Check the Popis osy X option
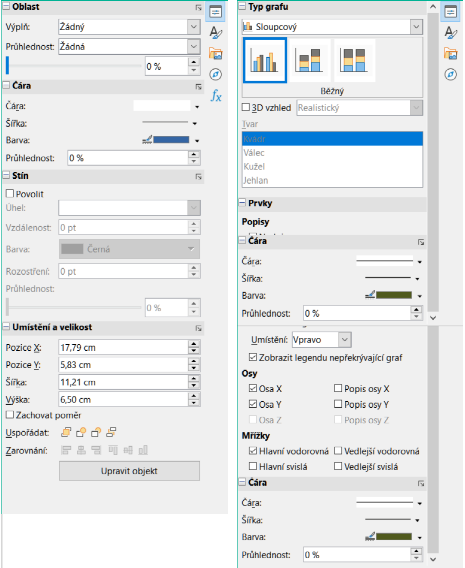 click(338, 388)
